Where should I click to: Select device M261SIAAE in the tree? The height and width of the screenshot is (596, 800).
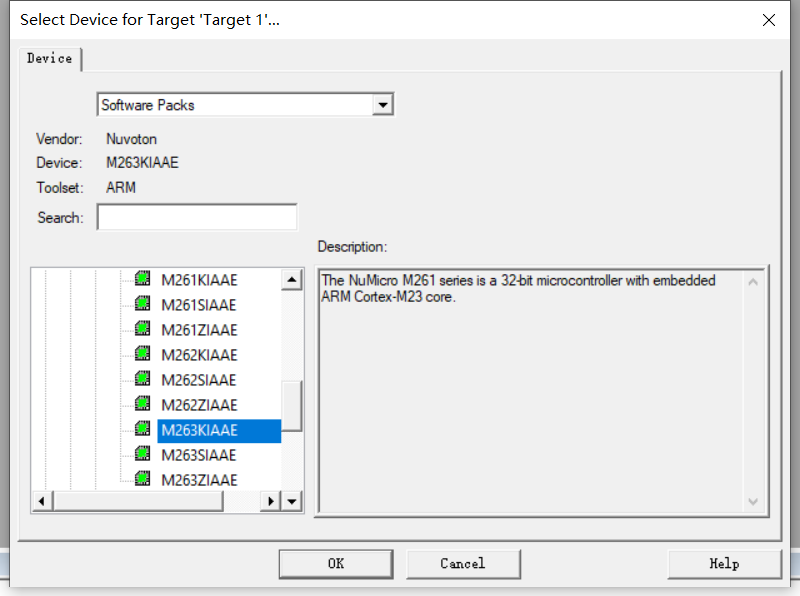click(x=198, y=305)
